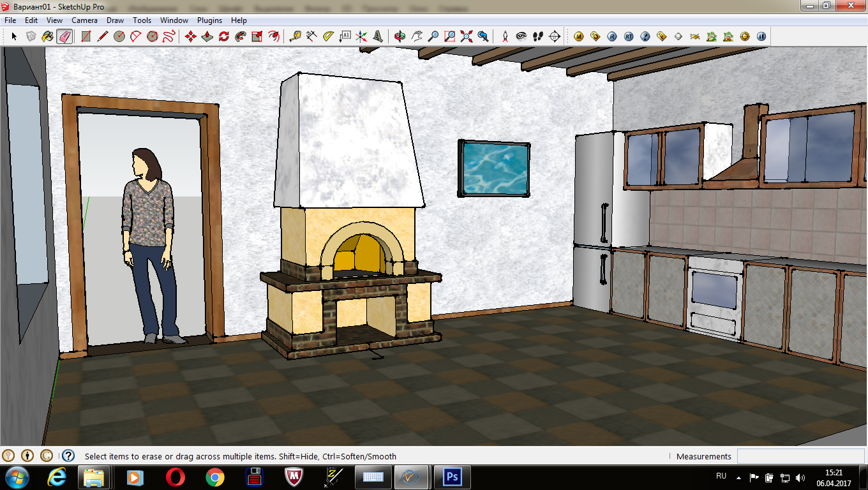Switch input language via RU indicator

[721, 477]
